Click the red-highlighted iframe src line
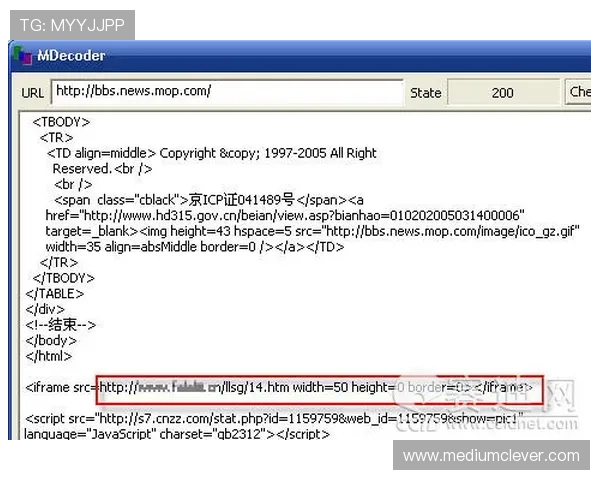 320,387
